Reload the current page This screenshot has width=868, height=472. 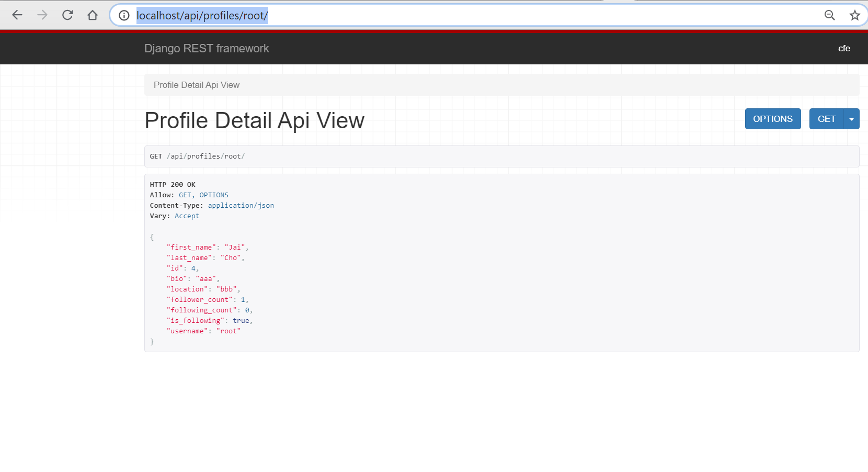click(x=67, y=15)
